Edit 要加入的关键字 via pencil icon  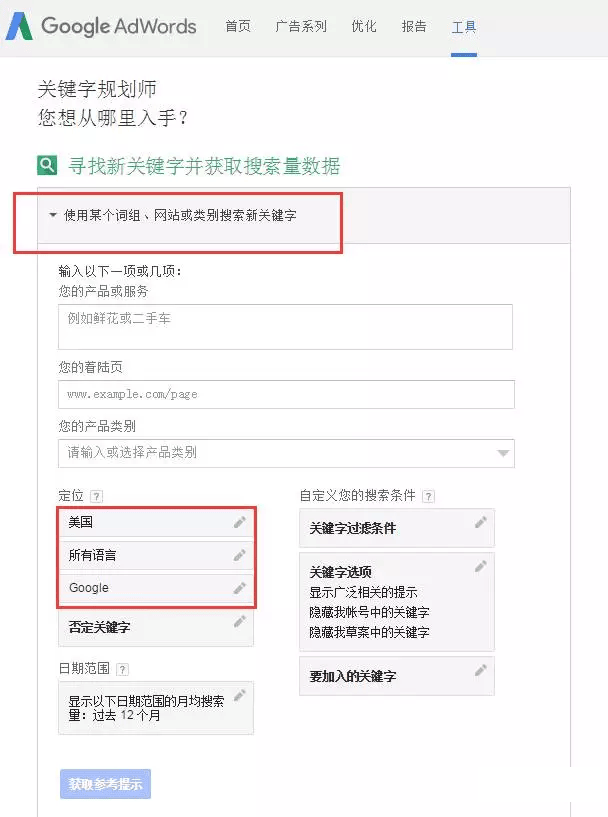point(481,671)
